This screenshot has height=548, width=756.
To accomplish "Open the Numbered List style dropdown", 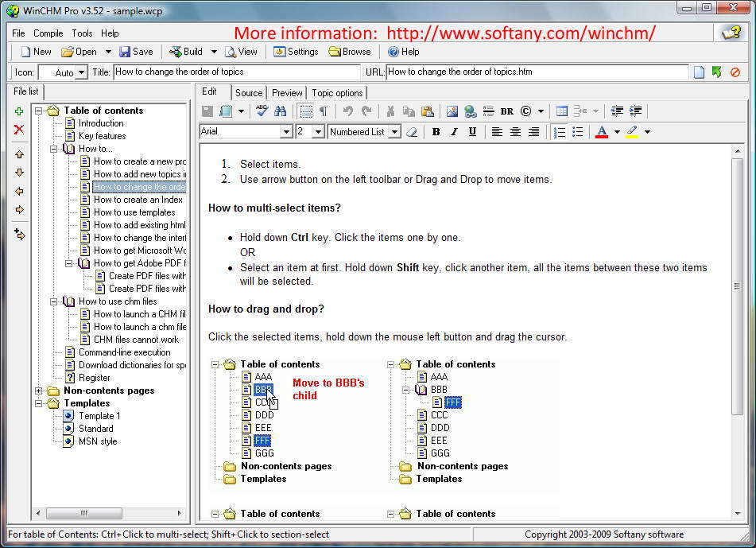I will [394, 132].
